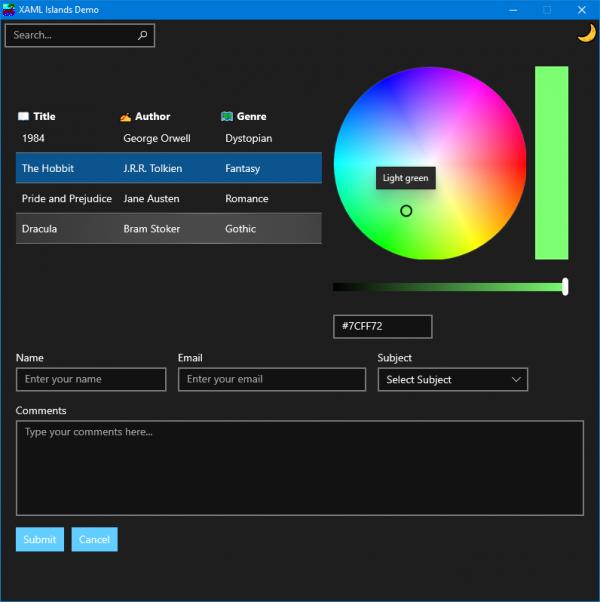Sort by the Author column header
Viewport: 600px width, 602px height.
(x=152, y=116)
